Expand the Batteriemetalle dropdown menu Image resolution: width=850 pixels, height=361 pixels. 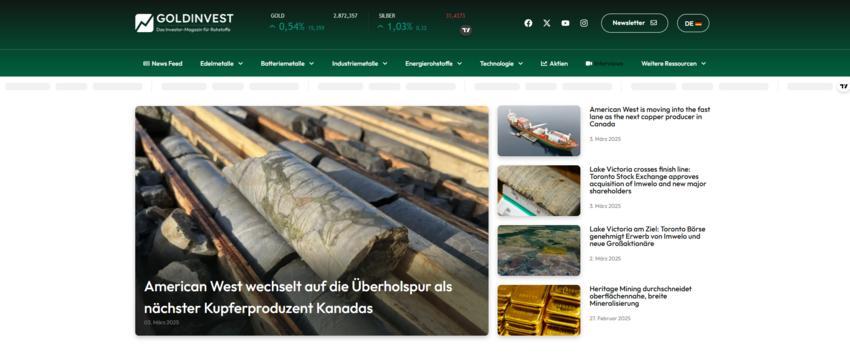[287, 63]
